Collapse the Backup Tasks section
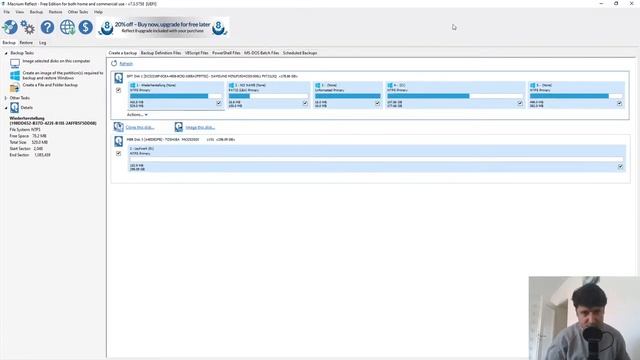This screenshot has height=360, width=640. click(6, 53)
